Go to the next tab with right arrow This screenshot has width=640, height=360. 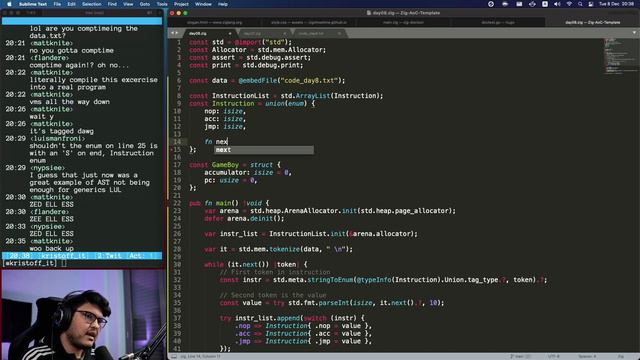click(177, 33)
